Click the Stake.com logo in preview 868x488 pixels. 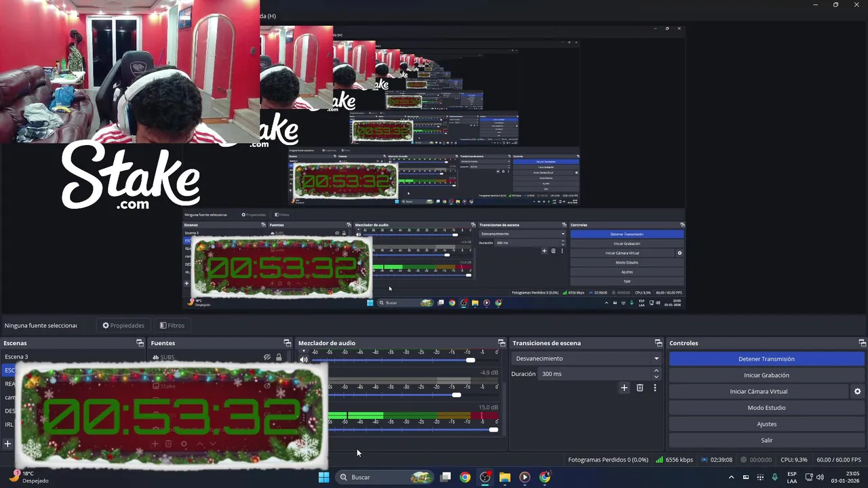point(131,176)
